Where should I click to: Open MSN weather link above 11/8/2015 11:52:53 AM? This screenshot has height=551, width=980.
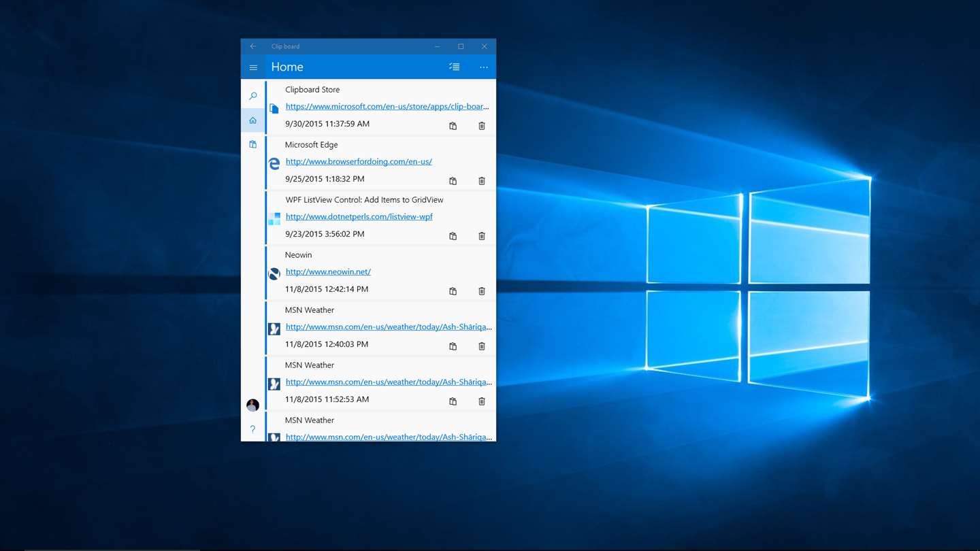[389, 382]
